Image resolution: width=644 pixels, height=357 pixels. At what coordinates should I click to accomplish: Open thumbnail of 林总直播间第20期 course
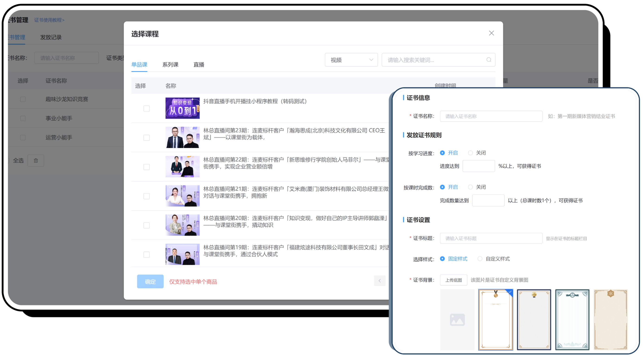(182, 225)
